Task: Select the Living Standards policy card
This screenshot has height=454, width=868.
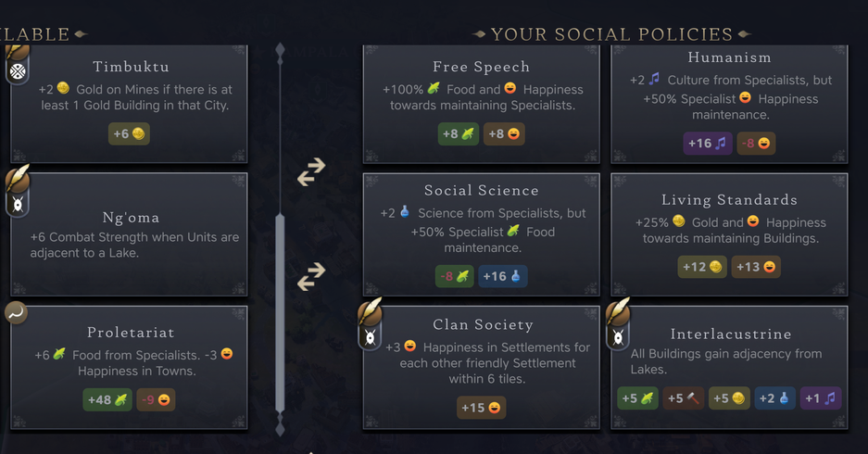Action: tap(729, 233)
